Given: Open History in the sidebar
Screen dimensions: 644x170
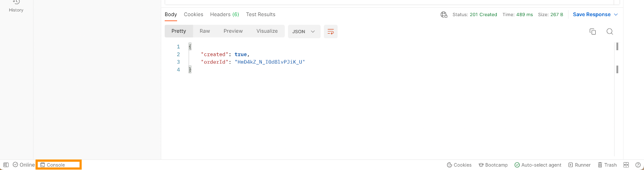Looking at the screenshot, I should tap(16, 6).
